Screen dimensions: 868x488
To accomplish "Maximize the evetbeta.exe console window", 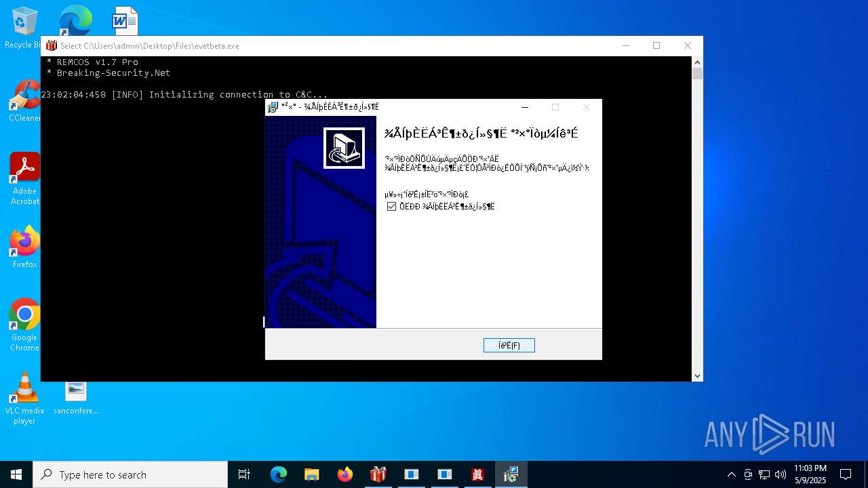I will 656,45.
